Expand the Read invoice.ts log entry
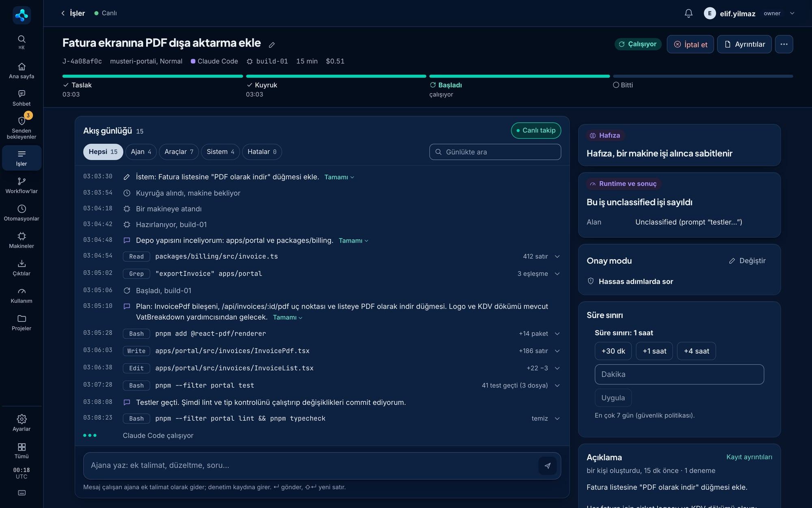The height and width of the screenshot is (508, 812). pos(557,256)
